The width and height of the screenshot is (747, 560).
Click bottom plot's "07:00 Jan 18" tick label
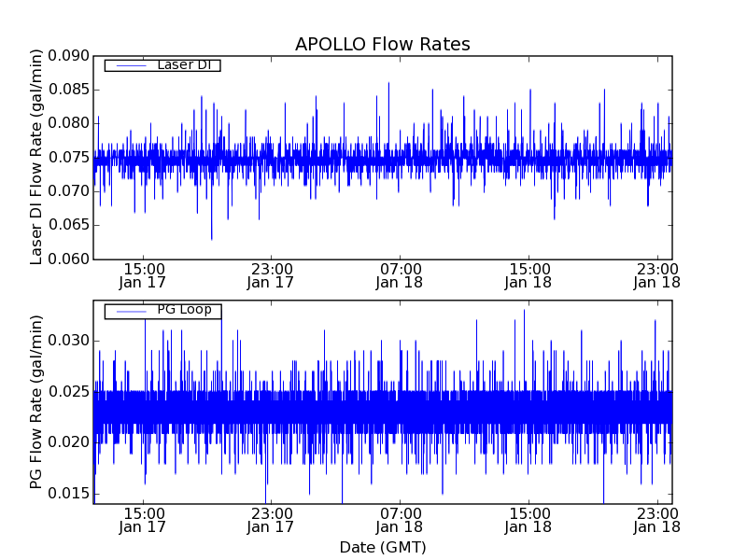click(x=400, y=519)
